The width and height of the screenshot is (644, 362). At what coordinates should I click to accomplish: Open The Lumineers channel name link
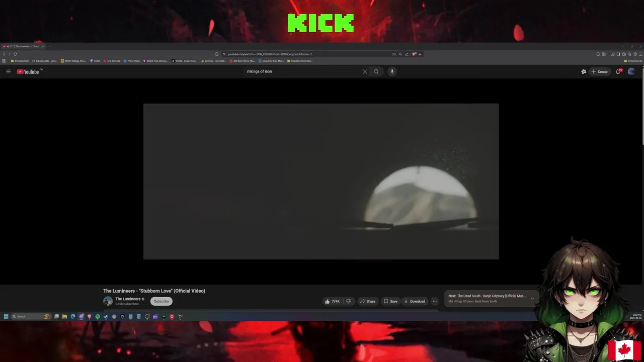[x=128, y=299]
